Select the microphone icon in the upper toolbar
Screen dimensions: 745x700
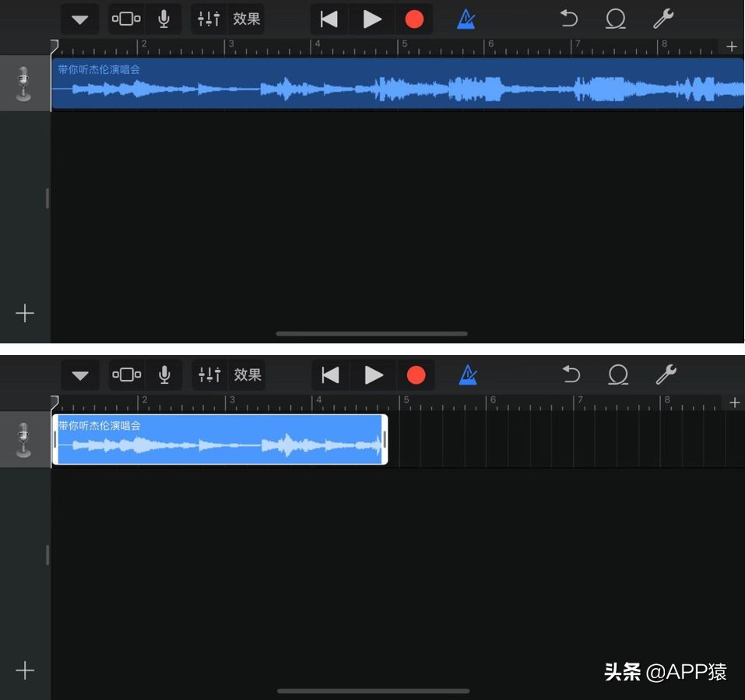pos(163,19)
